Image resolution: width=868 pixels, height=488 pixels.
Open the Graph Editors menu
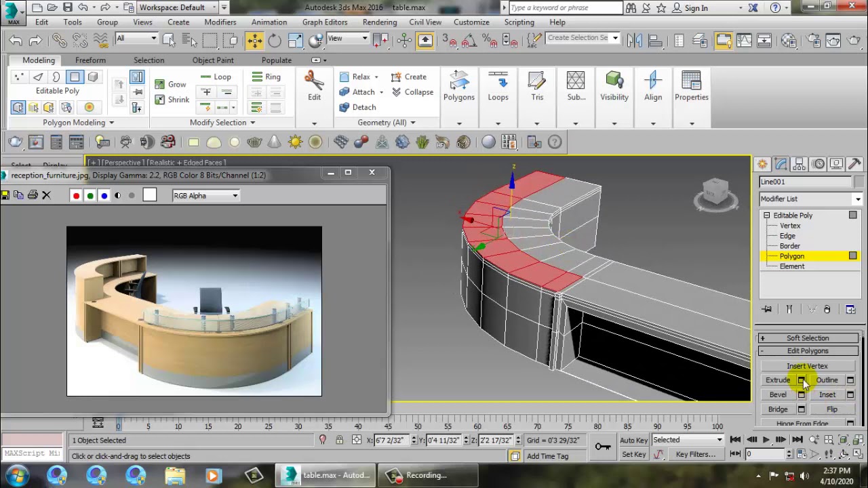pos(325,22)
